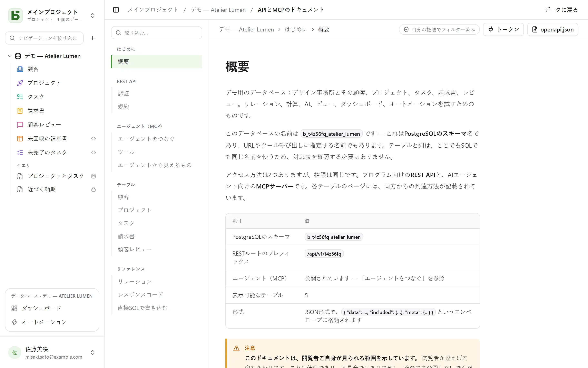
Task: Click メインプロジェクト breadcrumb in top bar
Action: pos(153,10)
